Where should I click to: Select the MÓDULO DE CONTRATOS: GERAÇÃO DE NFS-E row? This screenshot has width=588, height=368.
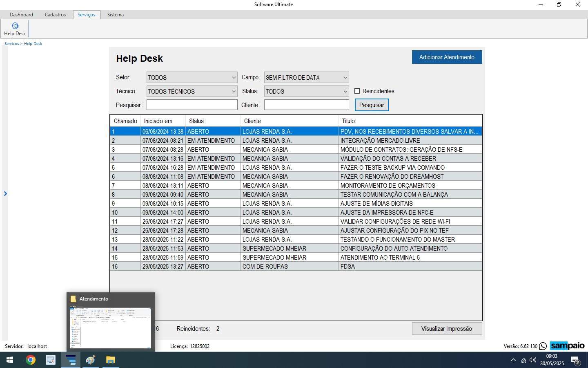296,150
